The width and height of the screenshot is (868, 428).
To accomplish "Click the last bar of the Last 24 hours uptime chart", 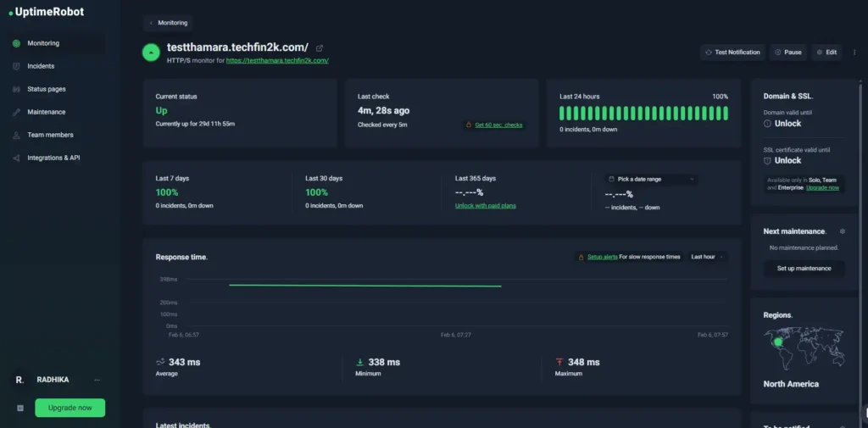I will pyautogui.click(x=726, y=114).
